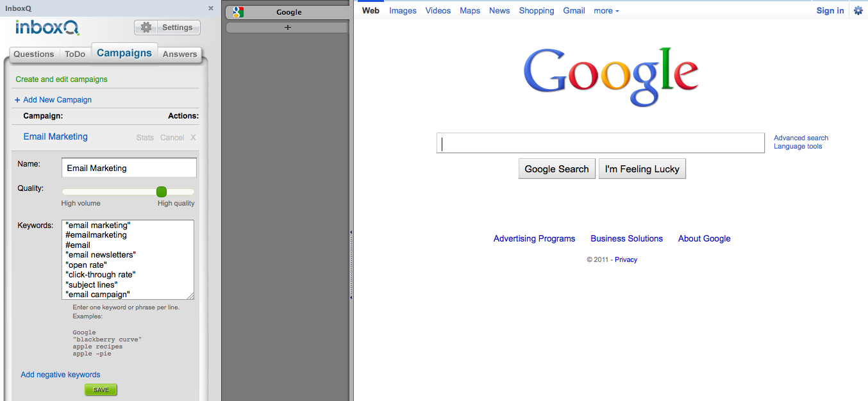Open the Answers tab

pos(179,54)
